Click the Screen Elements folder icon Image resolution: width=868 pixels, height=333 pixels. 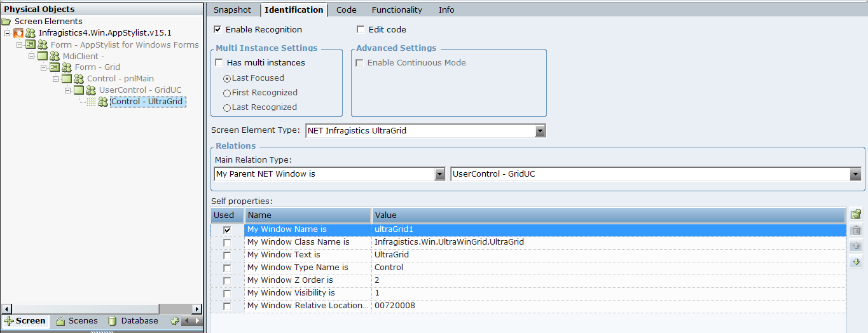click(x=6, y=21)
